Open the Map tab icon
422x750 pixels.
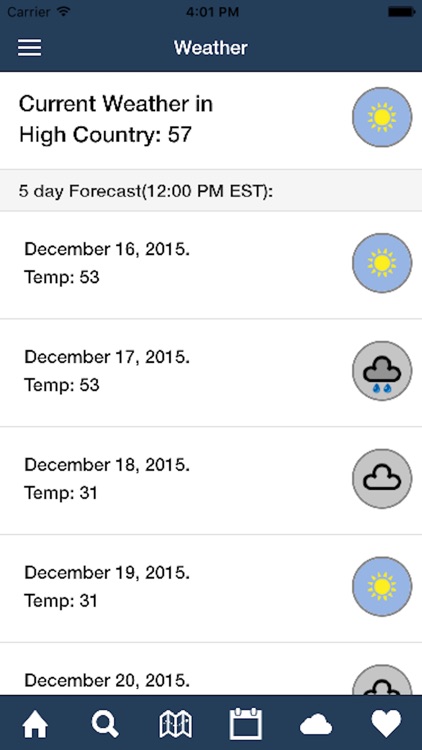click(x=176, y=723)
